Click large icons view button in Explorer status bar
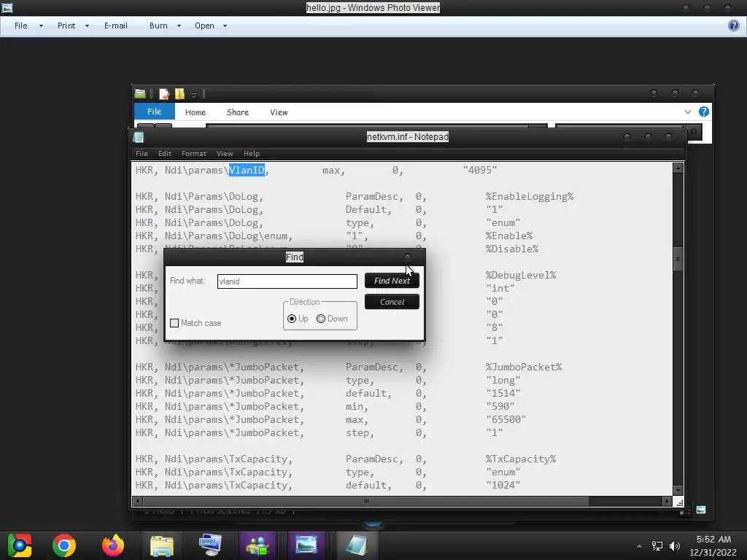 point(701,510)
